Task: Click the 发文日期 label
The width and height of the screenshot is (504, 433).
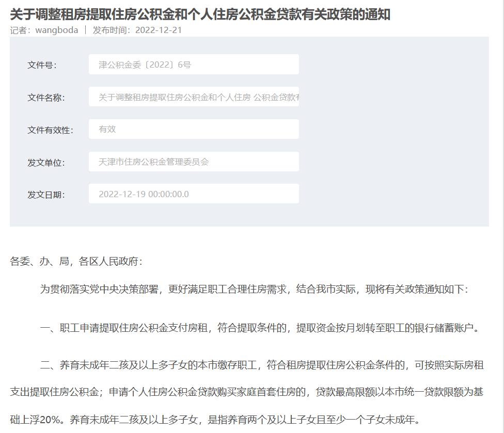Action: [46, 195]
